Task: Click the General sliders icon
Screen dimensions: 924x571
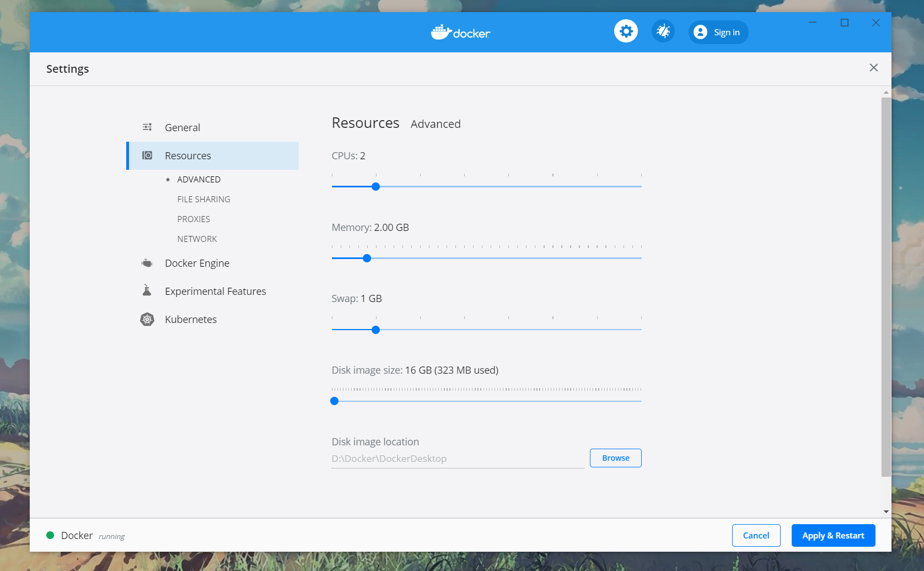Action: click(147, 127)
